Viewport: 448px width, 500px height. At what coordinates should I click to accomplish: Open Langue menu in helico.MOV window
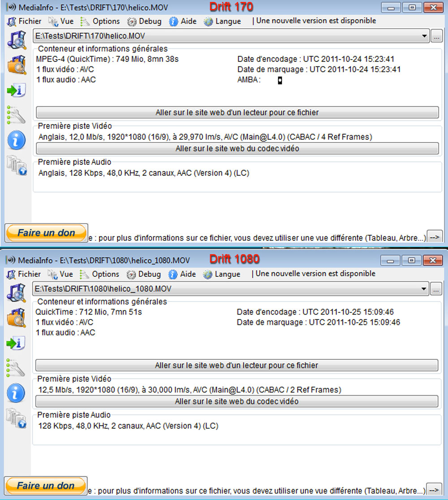click(223, 22)
